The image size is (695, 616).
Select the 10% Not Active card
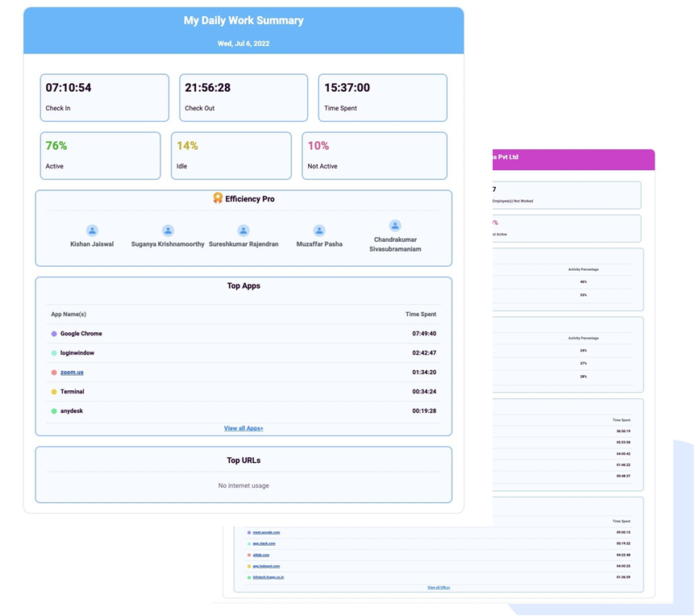(x=374, y=156)
